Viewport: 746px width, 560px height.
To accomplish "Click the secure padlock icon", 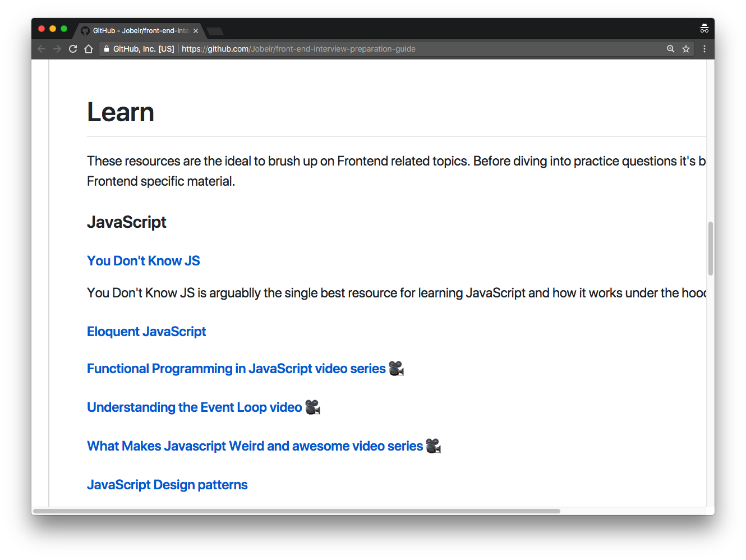I will 107,49.
